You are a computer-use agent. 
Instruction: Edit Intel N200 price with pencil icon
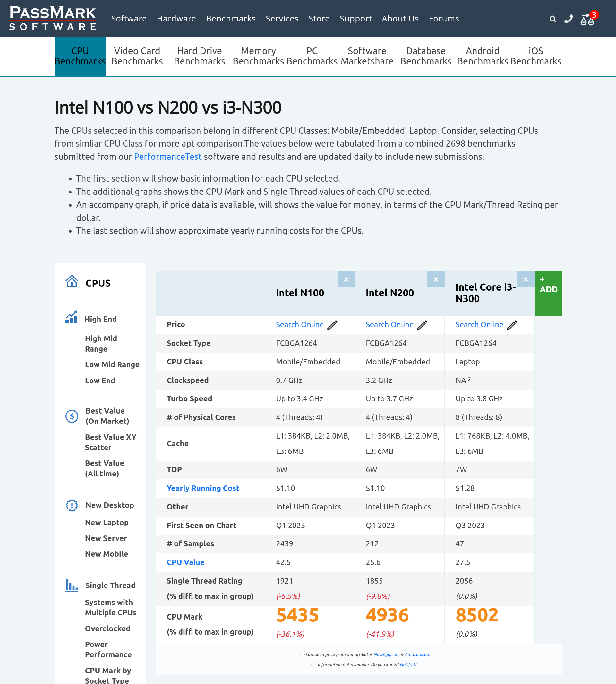pos(422,325)
